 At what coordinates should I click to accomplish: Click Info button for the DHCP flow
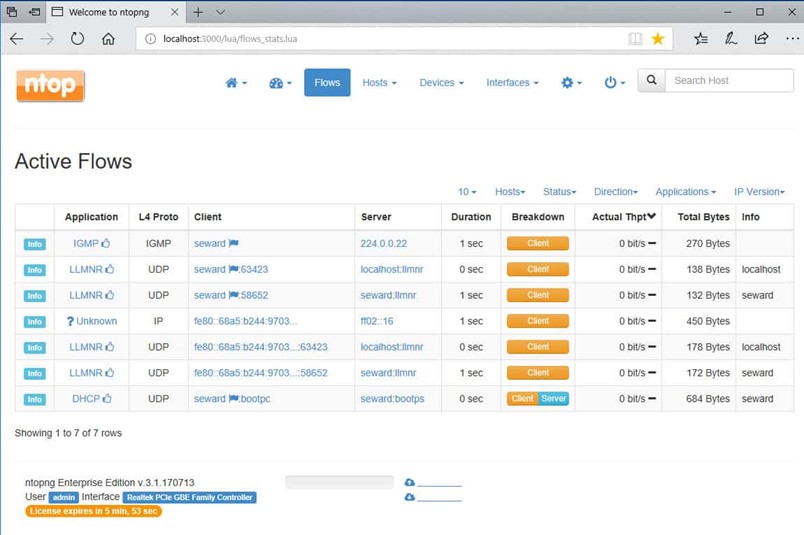[34, 399]
